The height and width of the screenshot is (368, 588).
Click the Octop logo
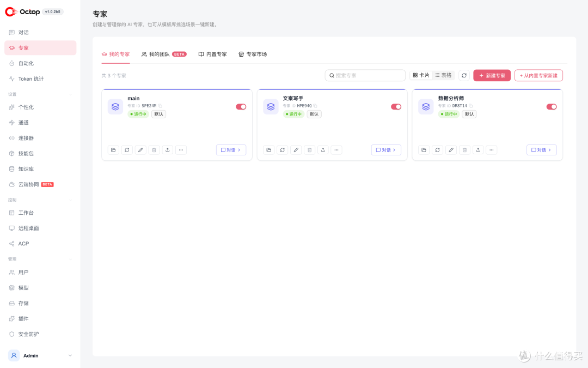click(x=22, y=11)
